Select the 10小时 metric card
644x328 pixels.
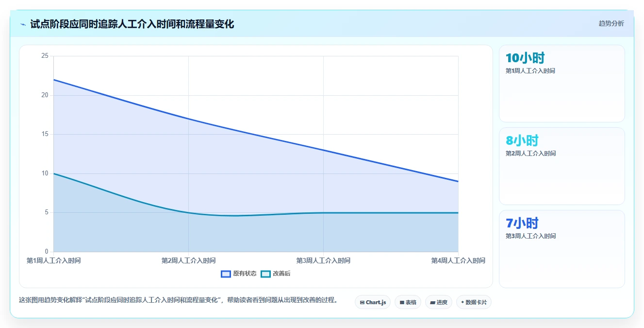[562, 84]
